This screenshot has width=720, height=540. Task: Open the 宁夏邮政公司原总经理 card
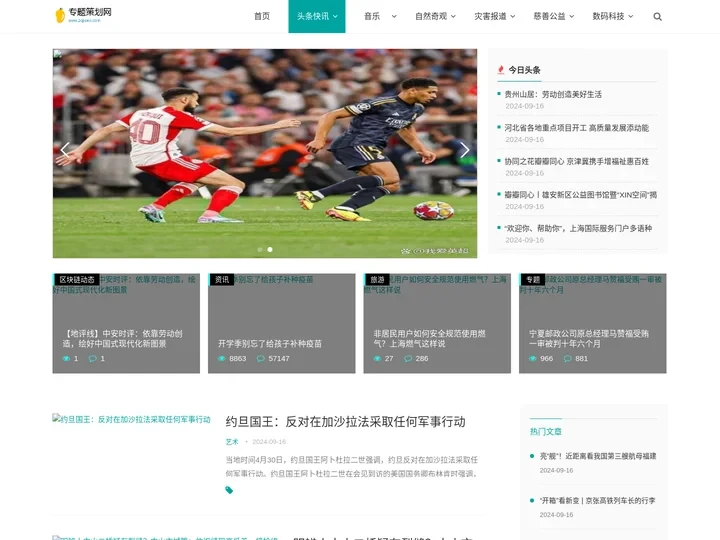click(x=592, y=323)
